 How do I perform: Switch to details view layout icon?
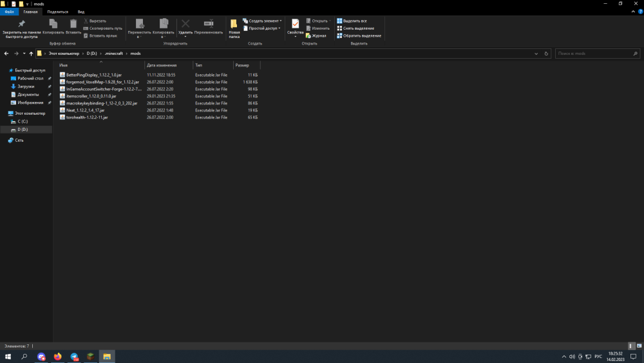[x=631, y=346]
